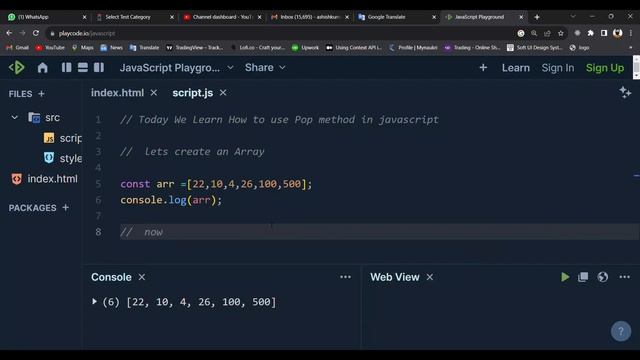This screenshot has height=360, width=640.
Task: Open the Gmail bookmark
Action: (x=17, y=48)
